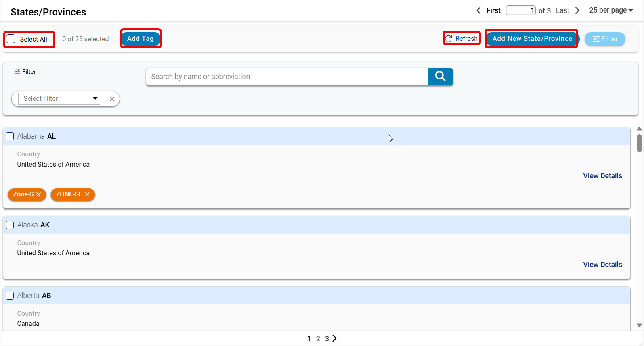Image resolution: width=644 pixels, height=346 pixels.
Task: Go to next page using top arrow
Action: (x=577, y=10)
